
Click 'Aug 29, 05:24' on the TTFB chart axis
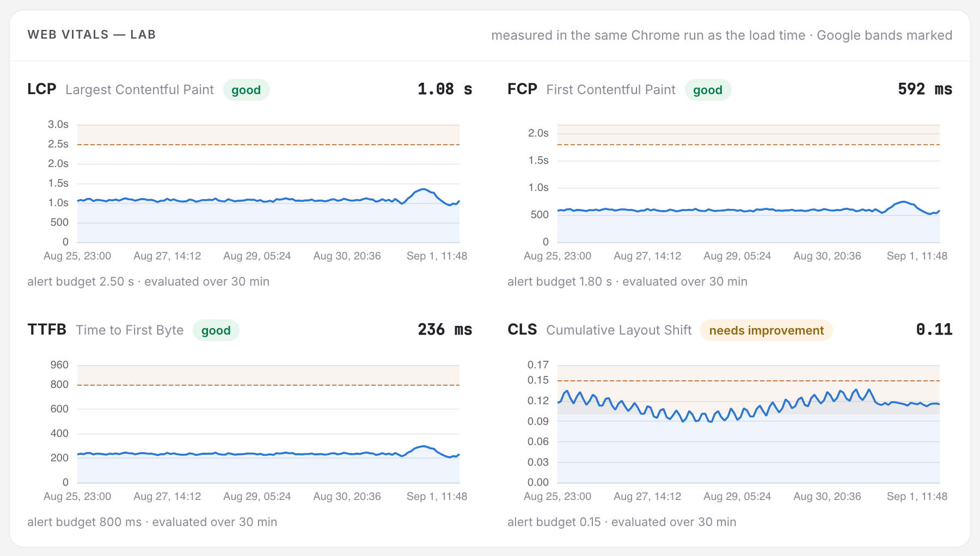click(x=257, y=497)
